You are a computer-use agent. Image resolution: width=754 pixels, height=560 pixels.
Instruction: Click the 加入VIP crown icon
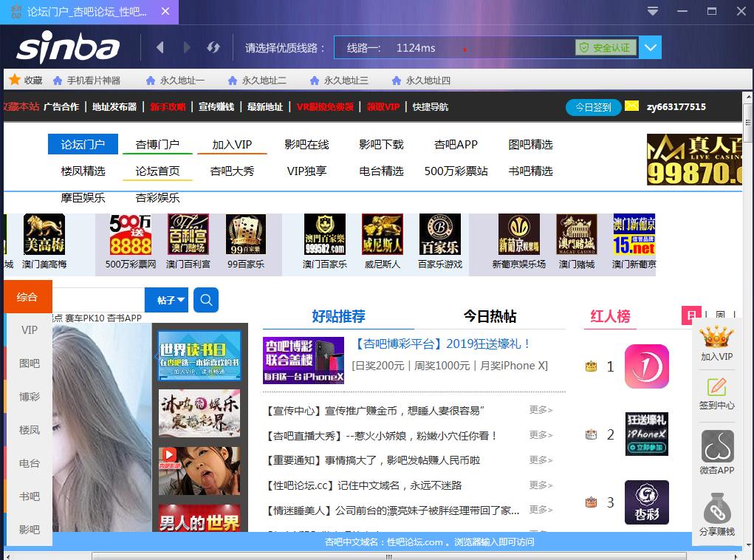coord(716,337)
